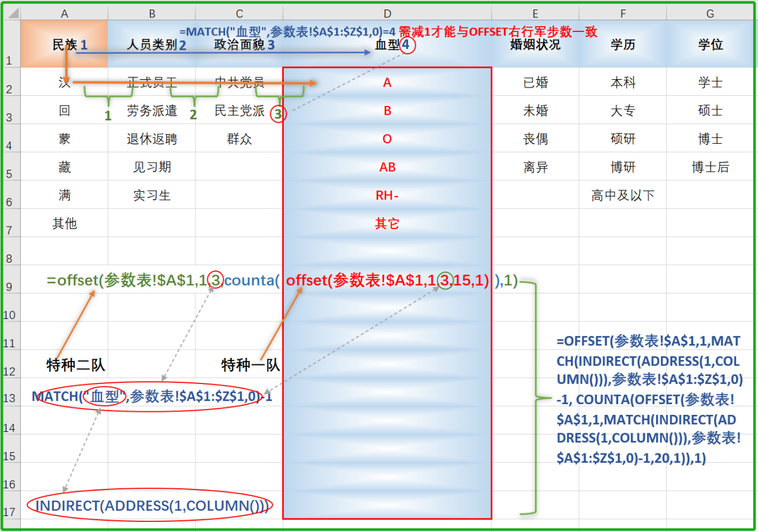Select the 学士 cell
The height and width of the screenshot is (532, 758).
click(710, 82)
